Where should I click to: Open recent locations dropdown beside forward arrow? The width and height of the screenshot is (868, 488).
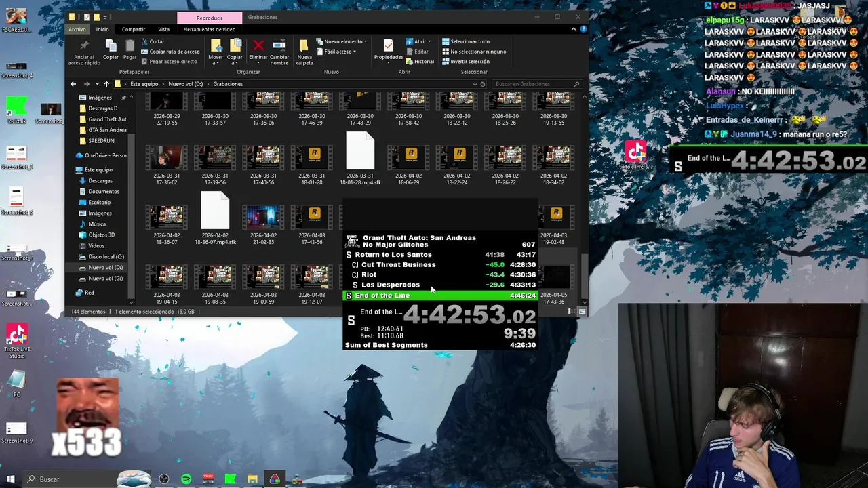click(97, 84)
